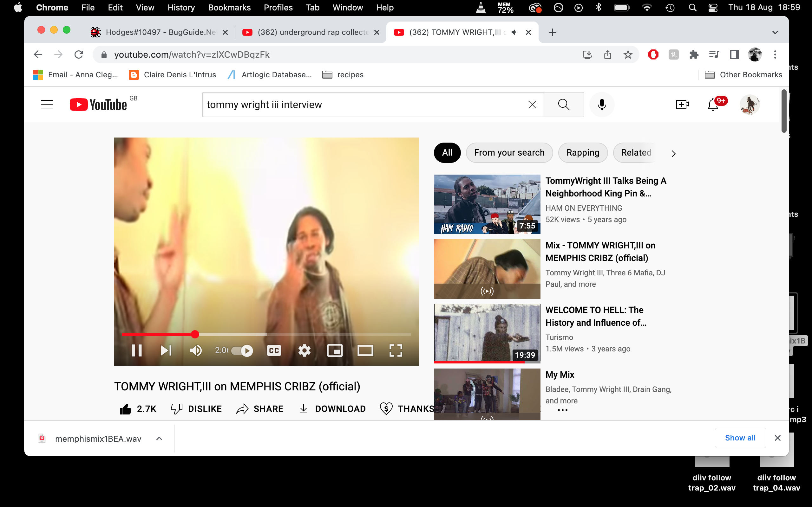
Task: Click the create video camera icon
Action: [682, 105]
